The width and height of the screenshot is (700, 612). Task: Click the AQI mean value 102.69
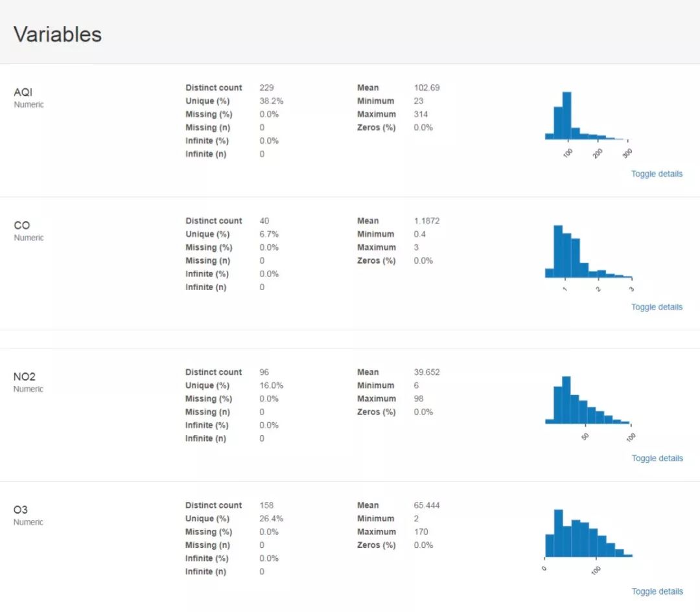[x=426, y=87]
